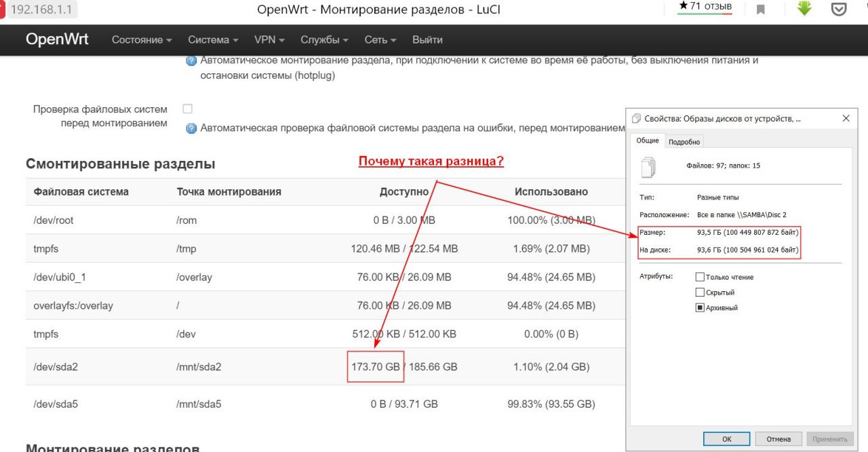Viewport: 868px width, 452px height.
Task: Click the document icon in dialog title bar
Action: (x=636, y=118)
